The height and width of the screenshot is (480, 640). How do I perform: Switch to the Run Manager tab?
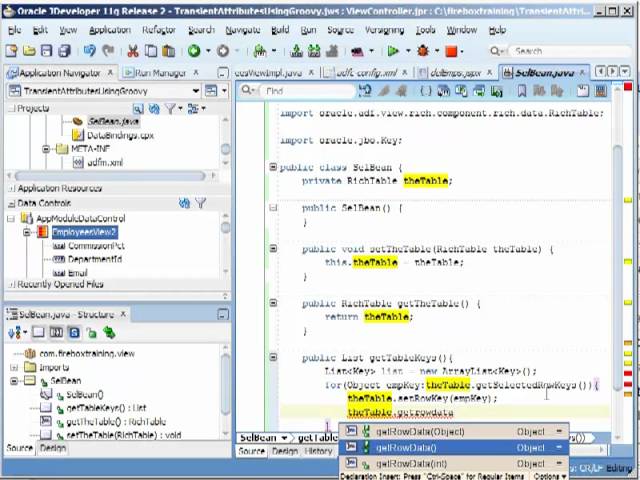pyautogui.click(x=160, y=73)
